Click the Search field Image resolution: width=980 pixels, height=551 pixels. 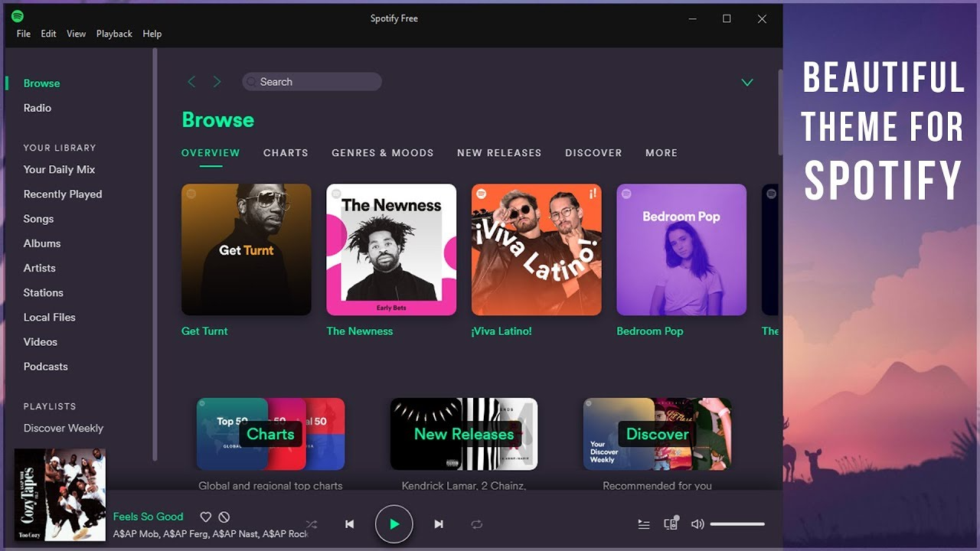312,82
